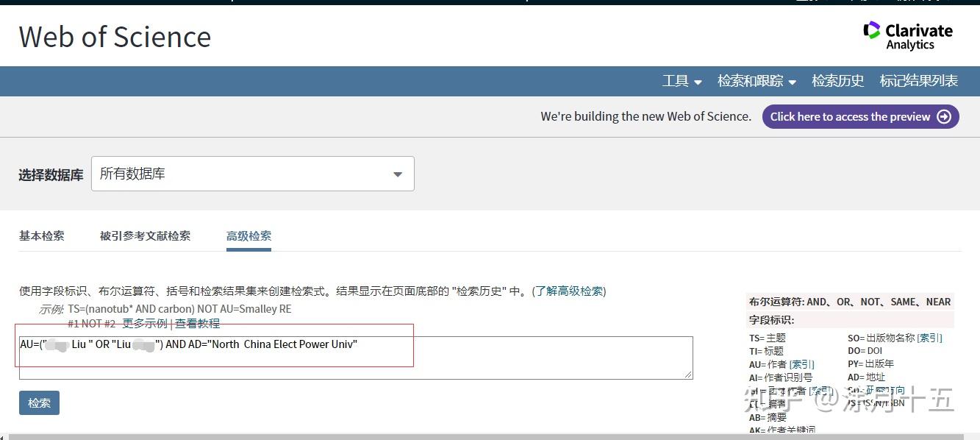Open the 索引 link beside SO= 出版物名称
Viewport: 980px width, 440px height.
[x=930, y=338]
